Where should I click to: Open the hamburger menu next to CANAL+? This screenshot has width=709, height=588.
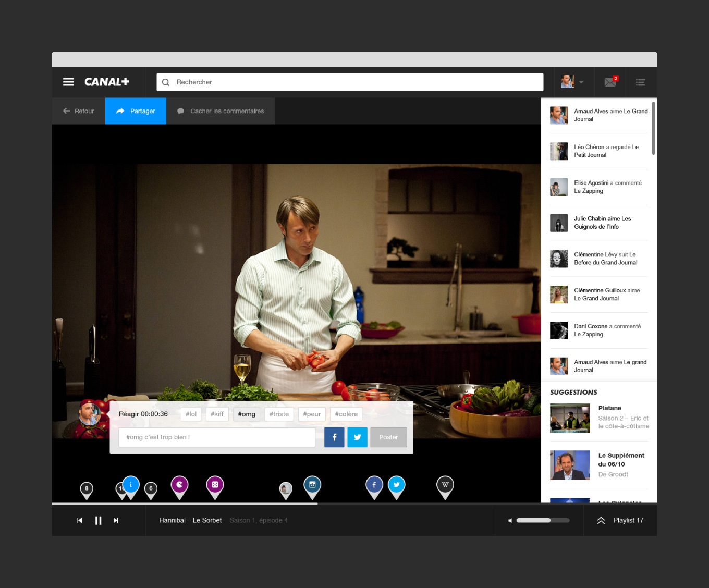pos(68,82)
